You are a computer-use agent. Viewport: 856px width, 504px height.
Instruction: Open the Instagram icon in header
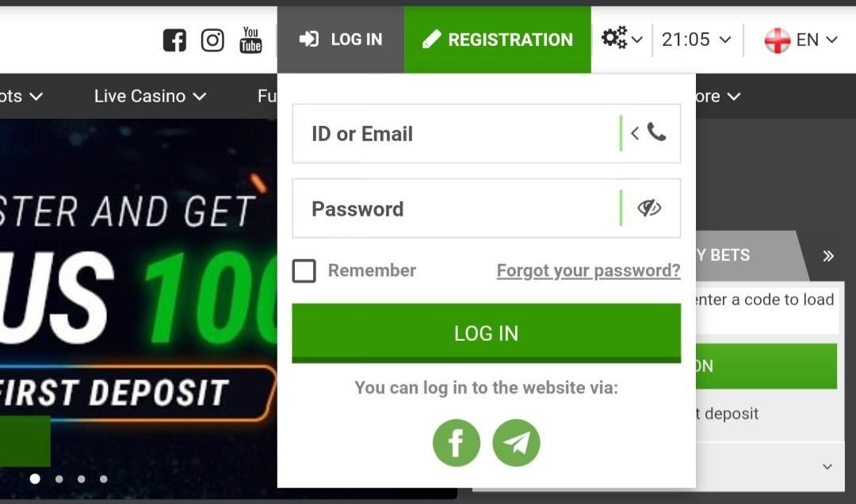[212, 40]
